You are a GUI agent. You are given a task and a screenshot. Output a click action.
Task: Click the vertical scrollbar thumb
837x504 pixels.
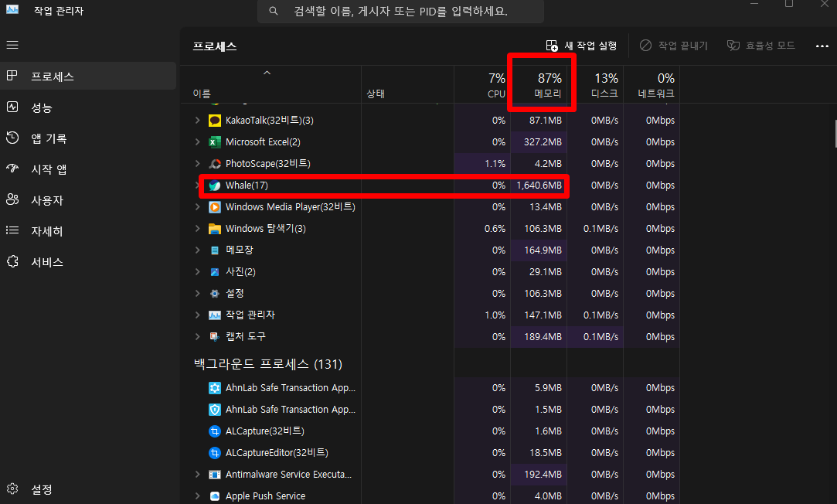pyautogui.click(x=835, y=134)
